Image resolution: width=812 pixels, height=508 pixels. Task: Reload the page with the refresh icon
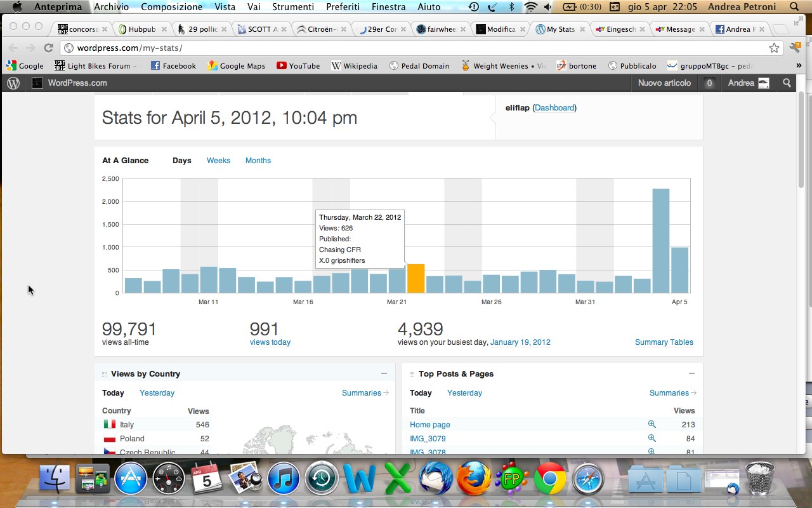coord(48,48)
